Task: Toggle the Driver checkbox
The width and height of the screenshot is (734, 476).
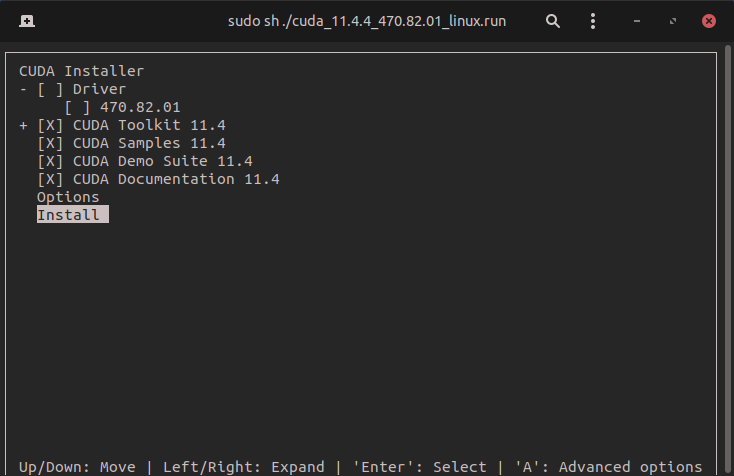Action: click(46, 89)
